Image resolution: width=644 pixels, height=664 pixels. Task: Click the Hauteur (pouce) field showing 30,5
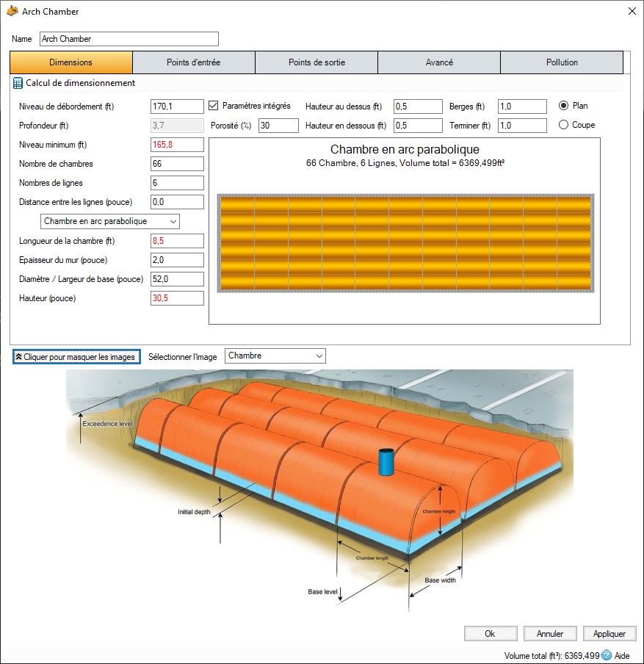[x=177, y=298]
